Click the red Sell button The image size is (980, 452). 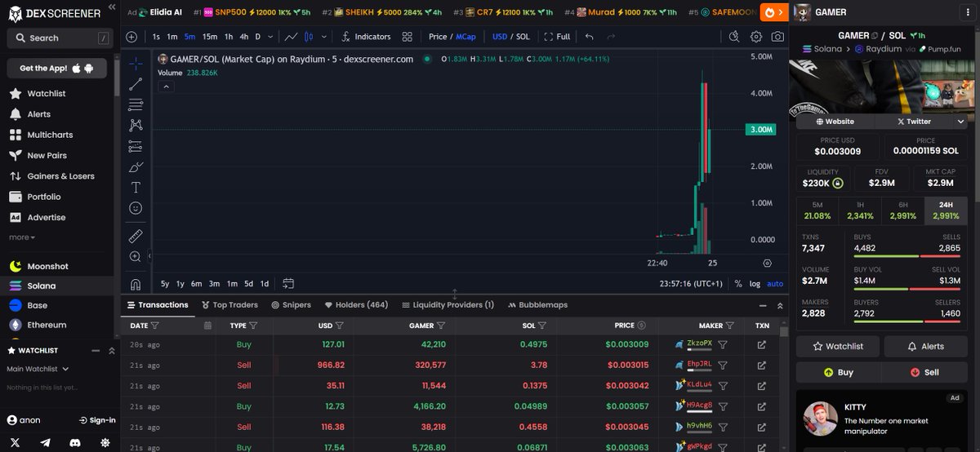(925, 372)
